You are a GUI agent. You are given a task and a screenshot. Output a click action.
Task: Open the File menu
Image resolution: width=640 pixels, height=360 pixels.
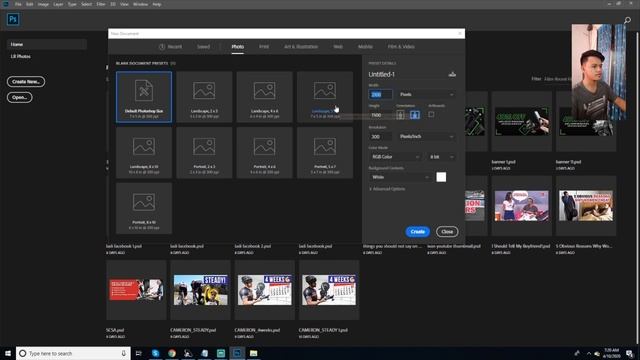click(x=18, y=4)
